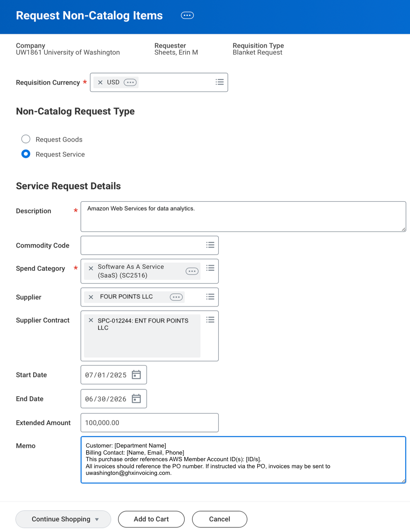Open the Supplier selection prompt
410x532 pixels.
click(210, 297)
